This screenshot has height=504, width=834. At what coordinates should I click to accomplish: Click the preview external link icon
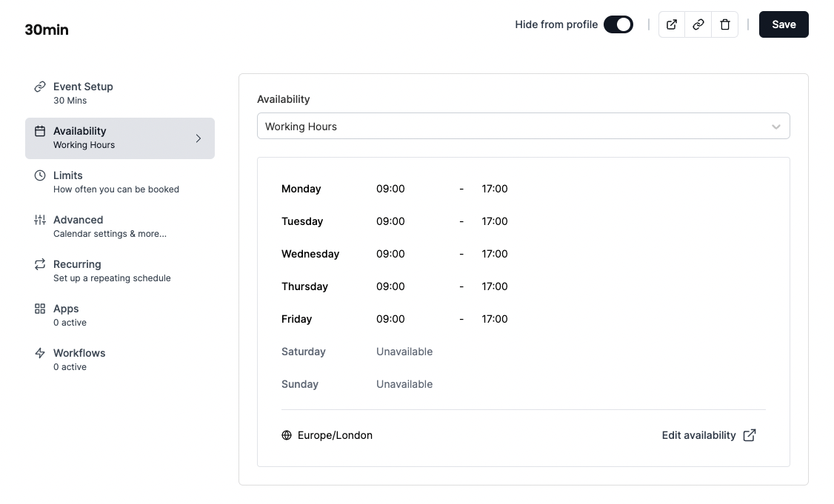(x=672, y=24)
